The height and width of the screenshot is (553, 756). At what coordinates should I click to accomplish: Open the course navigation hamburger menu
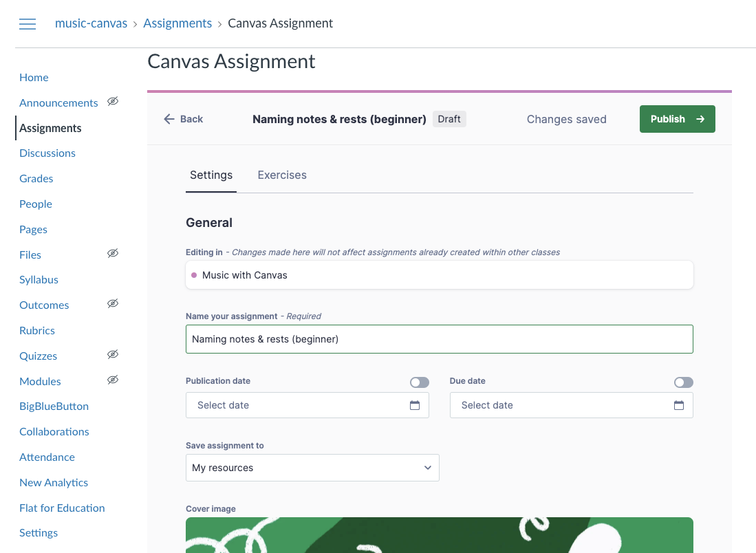27,23
